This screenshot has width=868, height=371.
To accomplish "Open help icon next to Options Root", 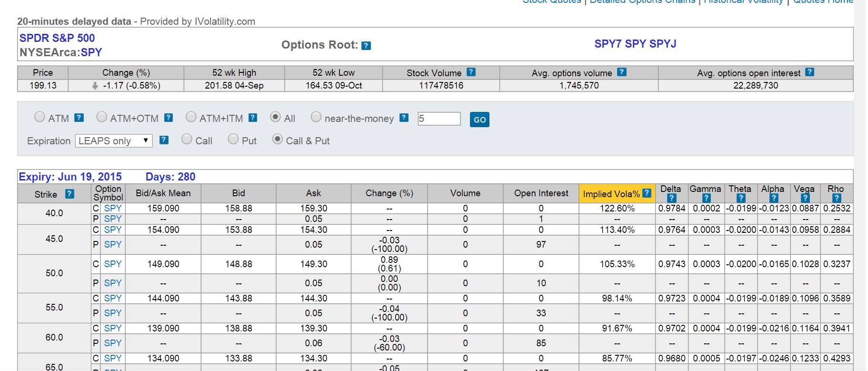I will click(x=366, y=46).
